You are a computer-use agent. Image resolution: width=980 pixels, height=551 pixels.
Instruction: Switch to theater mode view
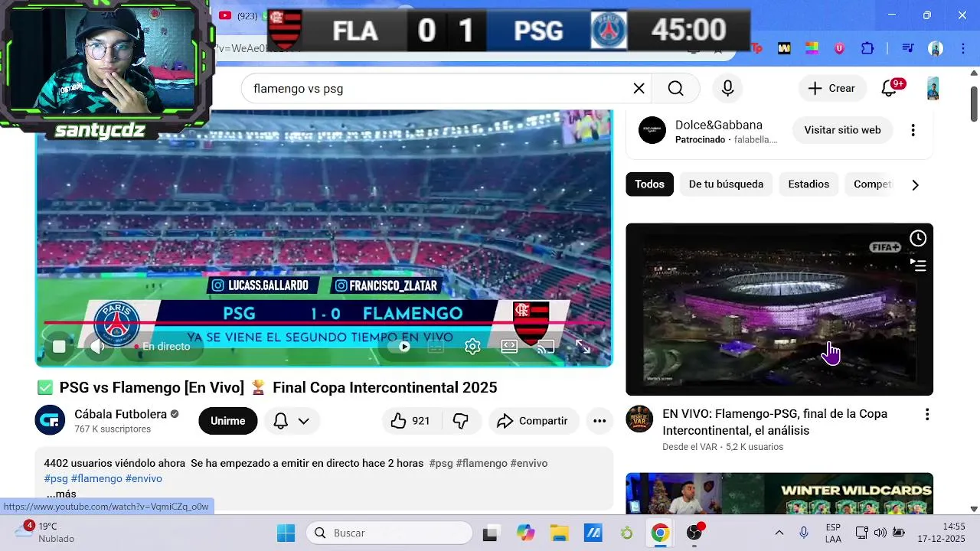click(x=509, y=347)
